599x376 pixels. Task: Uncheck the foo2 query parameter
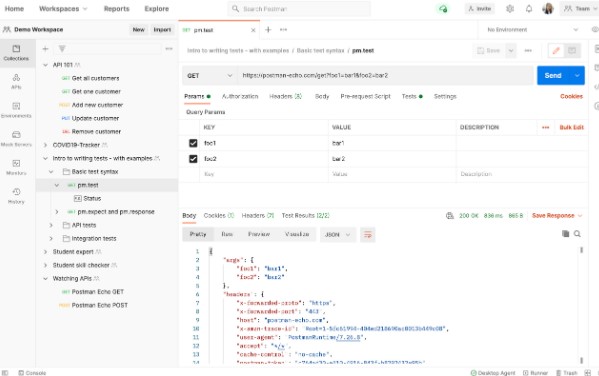[x=193, y=159]
